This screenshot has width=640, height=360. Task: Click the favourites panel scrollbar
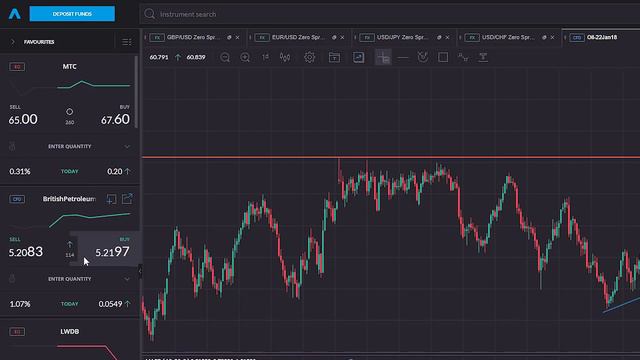point(136,92)
